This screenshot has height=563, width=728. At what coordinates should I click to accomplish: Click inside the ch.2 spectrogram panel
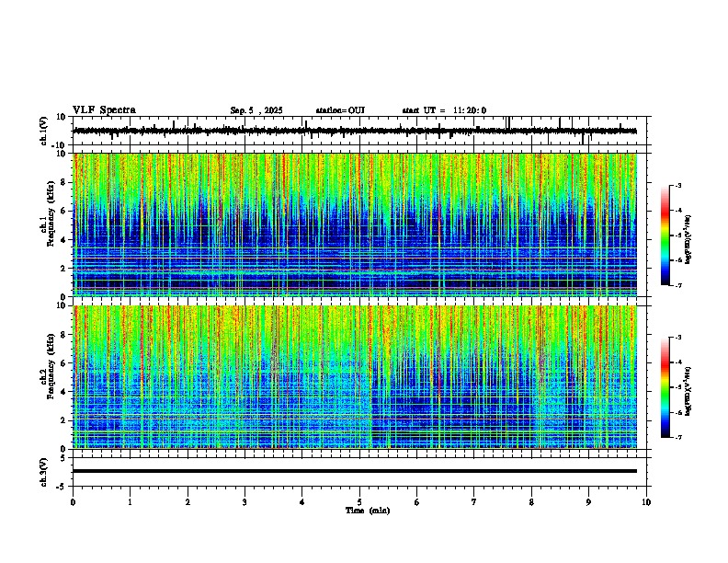pyautogui.click(x=355, y=377)
